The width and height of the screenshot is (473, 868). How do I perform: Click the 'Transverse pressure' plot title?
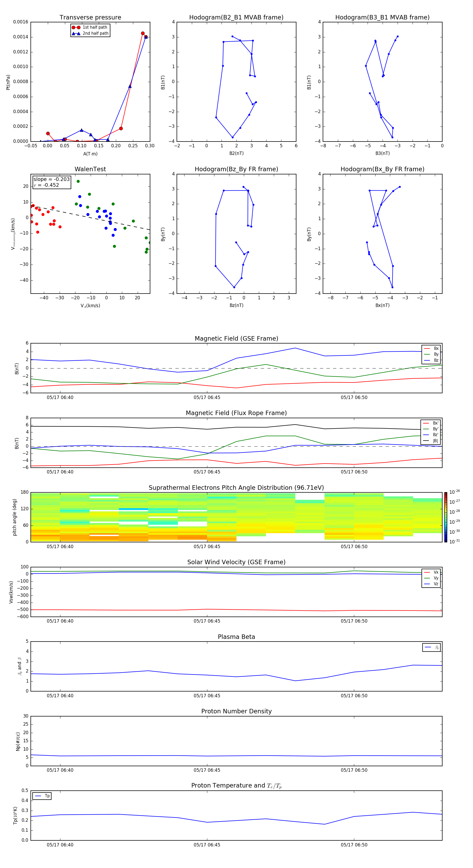tap(90, 18)
